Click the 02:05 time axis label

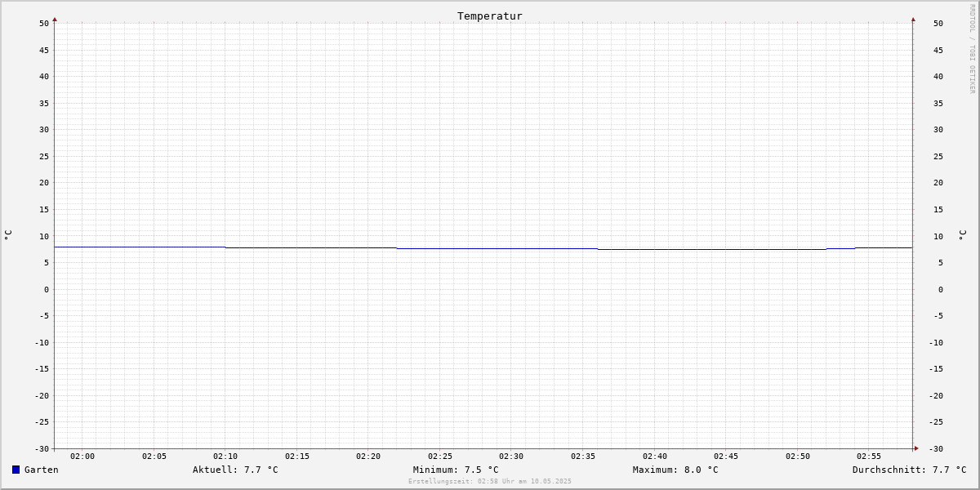click(x=154, y=457)
